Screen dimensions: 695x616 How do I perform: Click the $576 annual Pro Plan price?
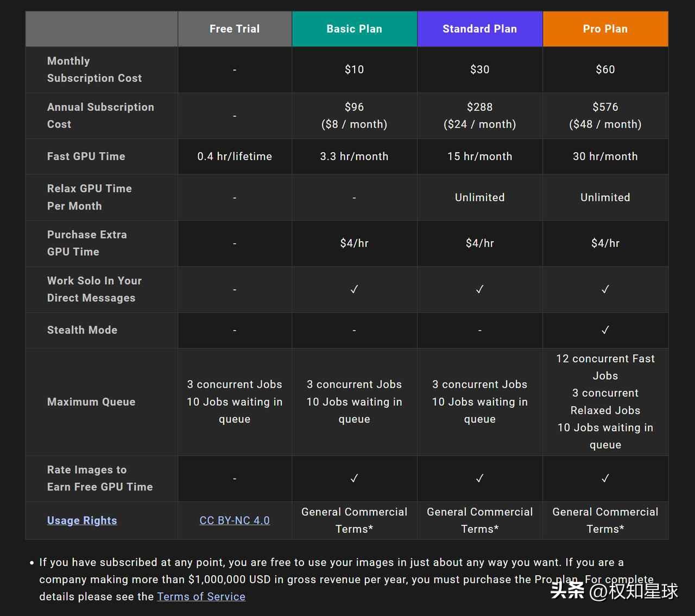605,107
